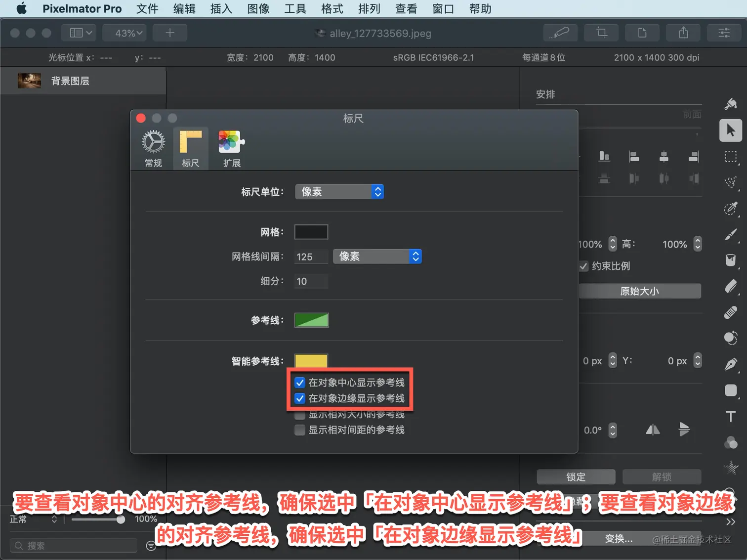Open the 编辑 menu
747x560 pixels.
pyautogui.click(x=184, y=8)
